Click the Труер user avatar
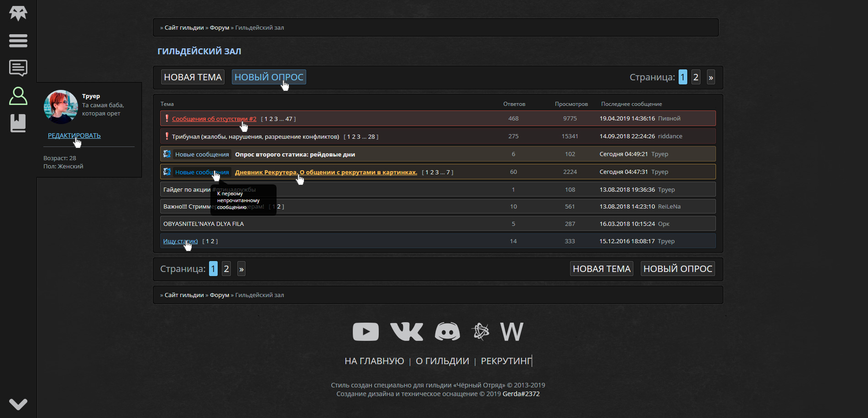Viewport: 868px width, 418px height. point(61,107)
